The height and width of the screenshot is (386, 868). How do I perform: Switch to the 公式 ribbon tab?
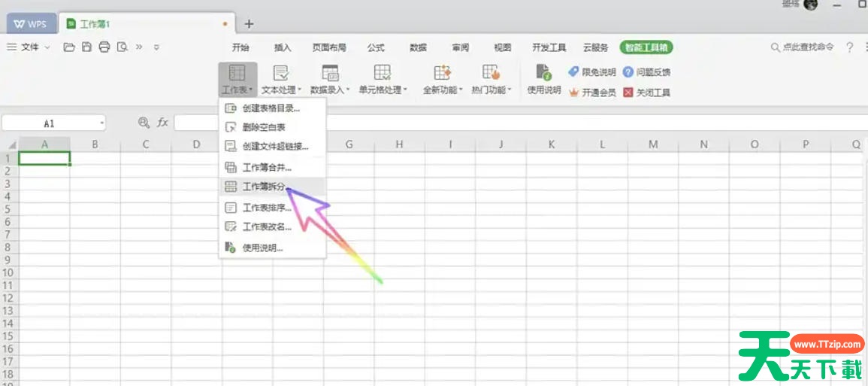pos(376,47)
